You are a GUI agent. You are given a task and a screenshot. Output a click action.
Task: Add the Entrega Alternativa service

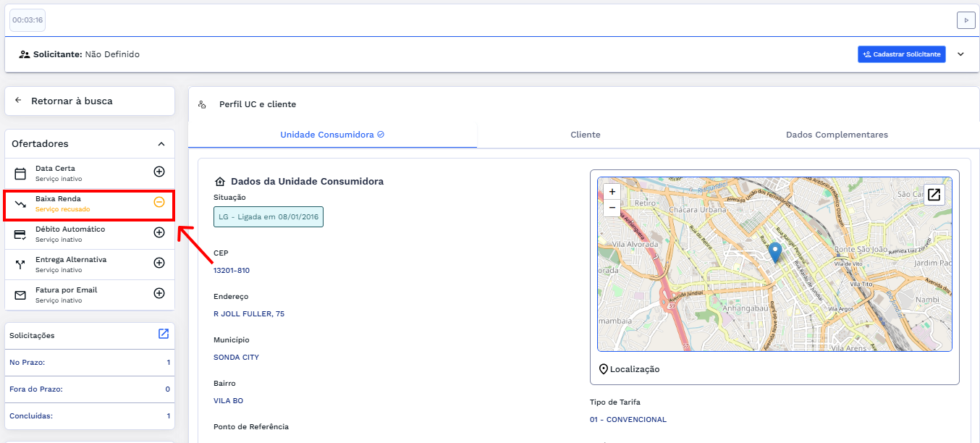point(159,263)
